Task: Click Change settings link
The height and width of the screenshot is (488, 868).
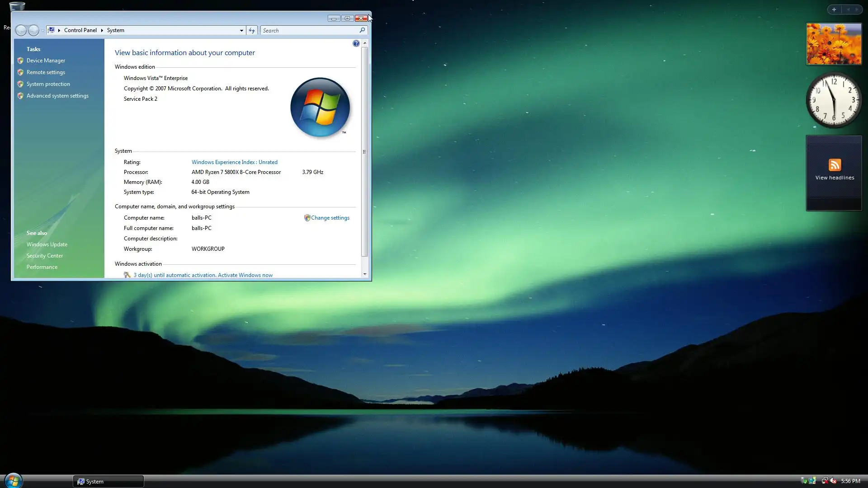Action: (330, 218)
